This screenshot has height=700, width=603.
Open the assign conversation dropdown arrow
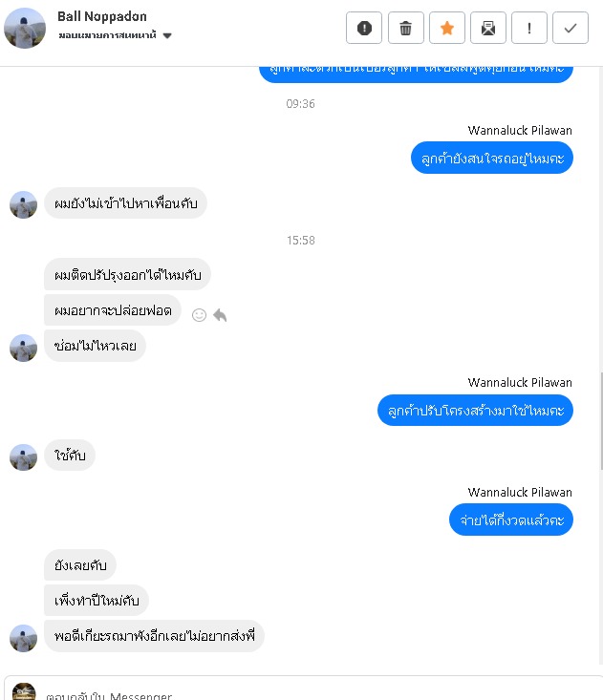point(167,35)
